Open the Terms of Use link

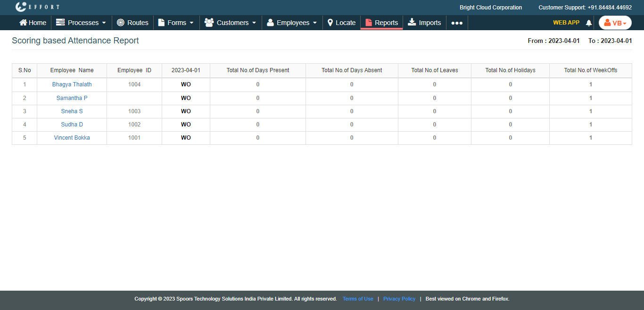(x=358, y=299)
